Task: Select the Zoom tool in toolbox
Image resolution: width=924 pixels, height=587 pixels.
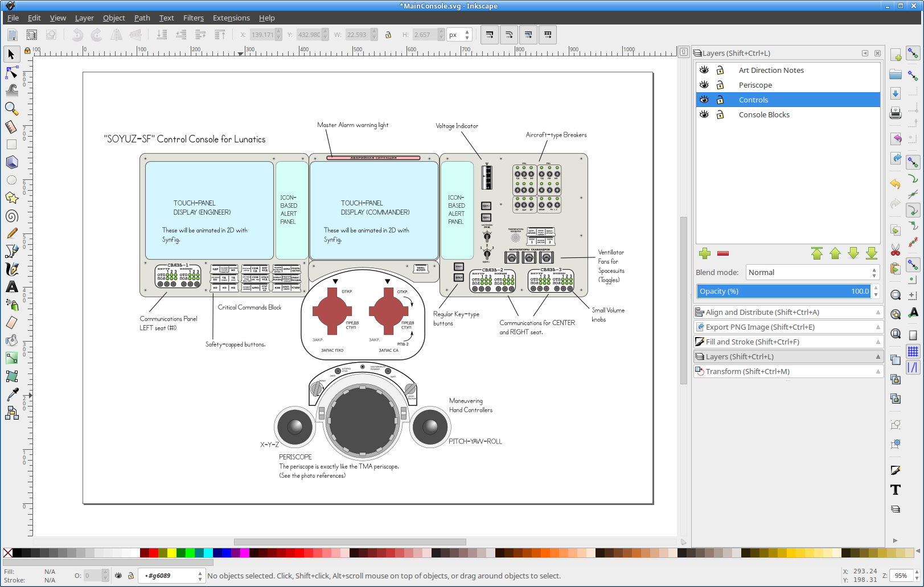Action: click(x=11, y=108)
